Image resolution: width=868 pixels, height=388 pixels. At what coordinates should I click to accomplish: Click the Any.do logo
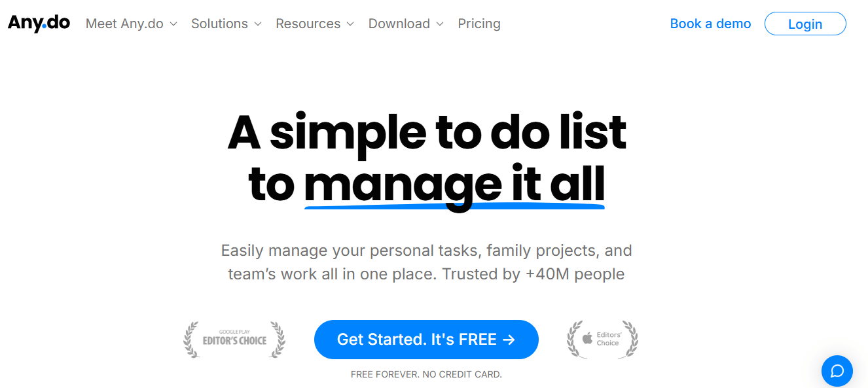click(38, 22)
